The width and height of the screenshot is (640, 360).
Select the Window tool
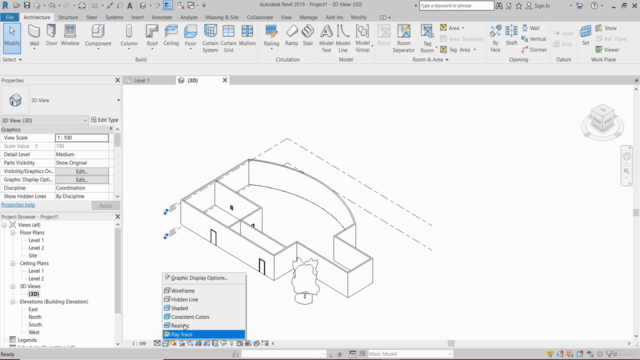pos(70,35)
